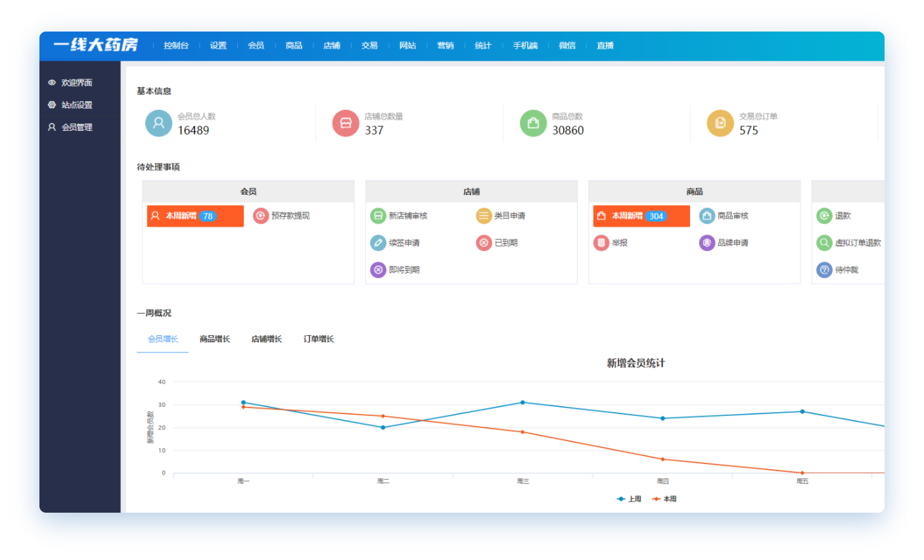Open the 交易 top menu

(x=369, y=45)
